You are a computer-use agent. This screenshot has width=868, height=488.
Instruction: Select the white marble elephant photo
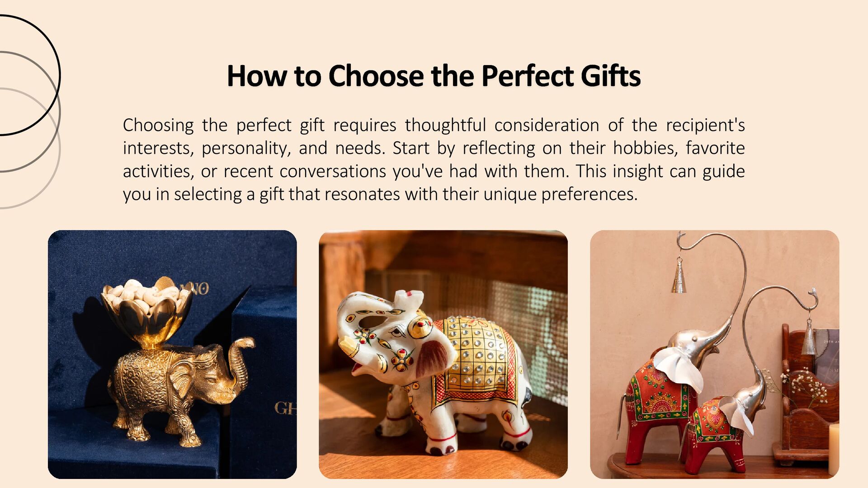click(x=443, y=354)
